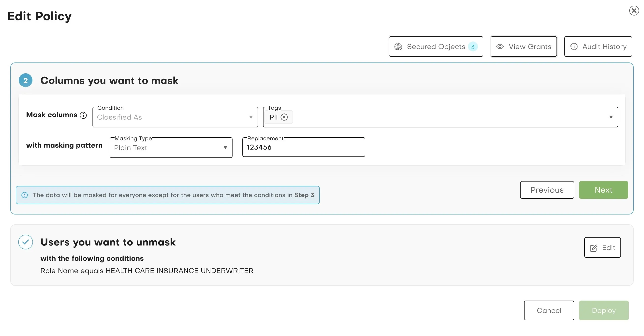The height and width of the screenshot is (336, 644).
Task: Edit the unmask user conditions
Action: pos(602,248)
